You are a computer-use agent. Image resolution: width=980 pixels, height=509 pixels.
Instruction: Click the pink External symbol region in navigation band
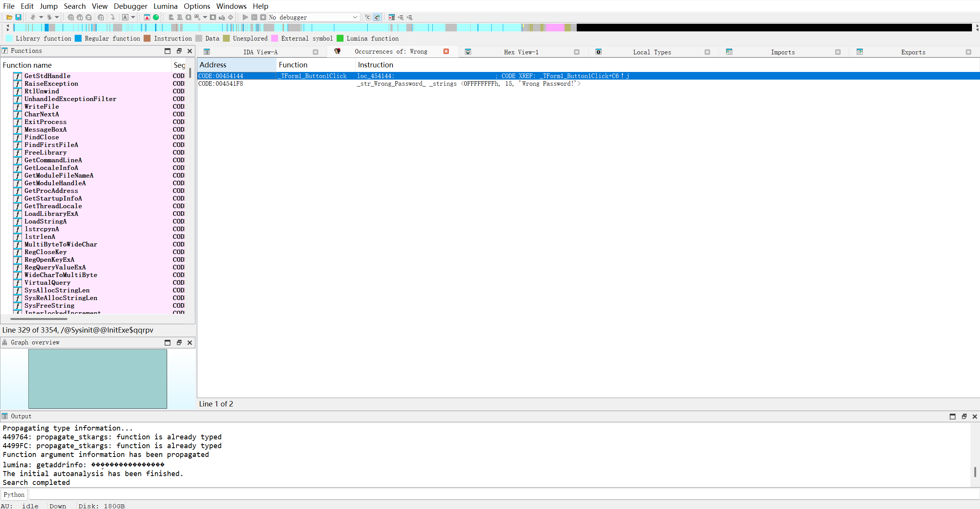tap(555, 28)
